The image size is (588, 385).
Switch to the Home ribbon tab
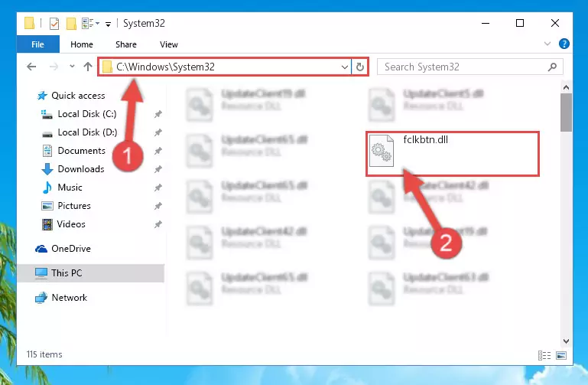[x=81, y=44]
